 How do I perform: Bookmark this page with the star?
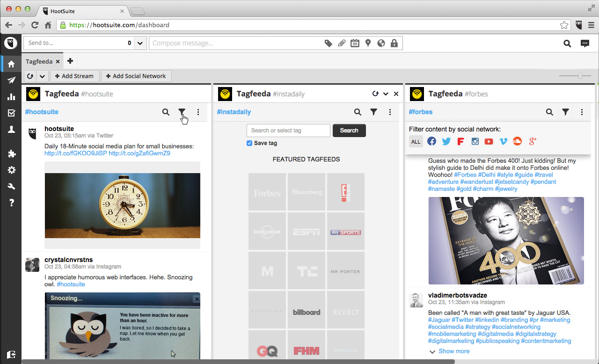pyautogui.click(x=564, y=25)
